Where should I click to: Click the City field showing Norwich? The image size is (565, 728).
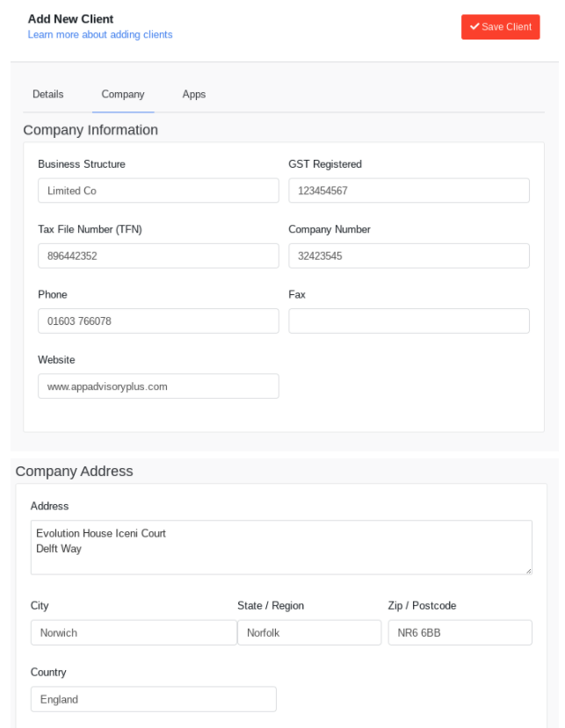[x=134, y=632]
